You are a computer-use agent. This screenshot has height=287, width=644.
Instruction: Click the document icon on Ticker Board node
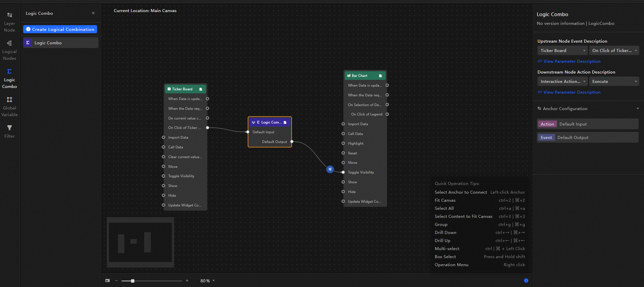coord(201,89)
